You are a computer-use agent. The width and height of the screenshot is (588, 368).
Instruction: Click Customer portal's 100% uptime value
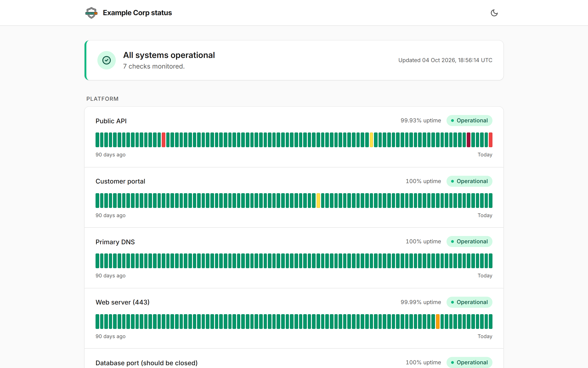click(423, 181)
